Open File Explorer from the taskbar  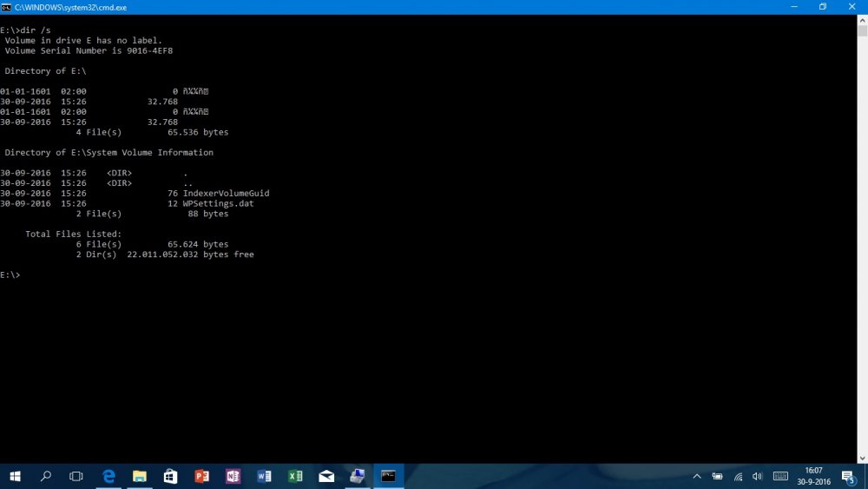tap(140, 476)
